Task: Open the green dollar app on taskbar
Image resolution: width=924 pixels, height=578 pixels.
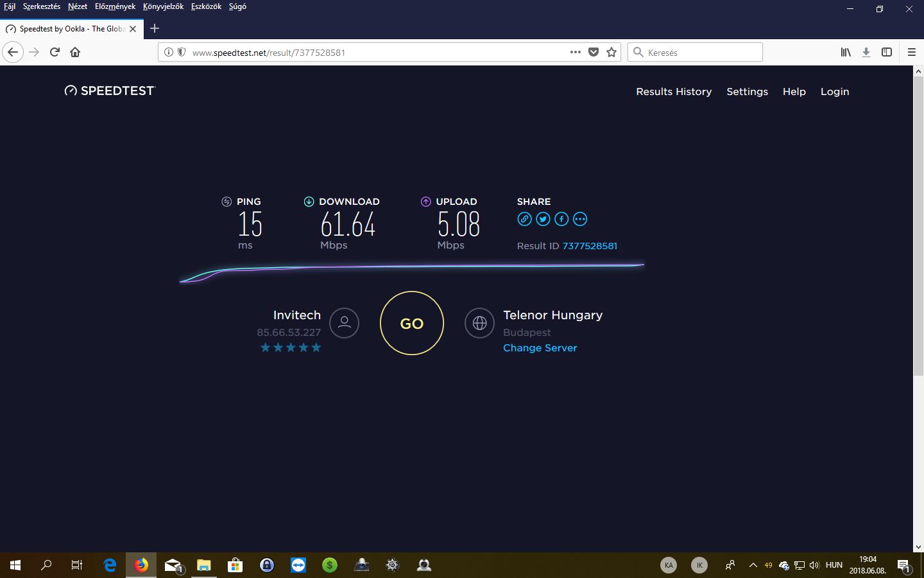Action: pos(330,565)
